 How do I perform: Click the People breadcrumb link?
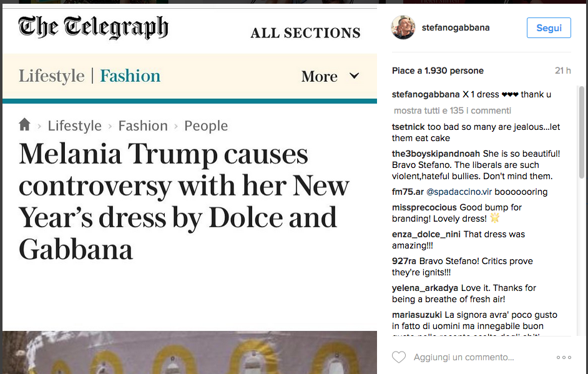206,125
